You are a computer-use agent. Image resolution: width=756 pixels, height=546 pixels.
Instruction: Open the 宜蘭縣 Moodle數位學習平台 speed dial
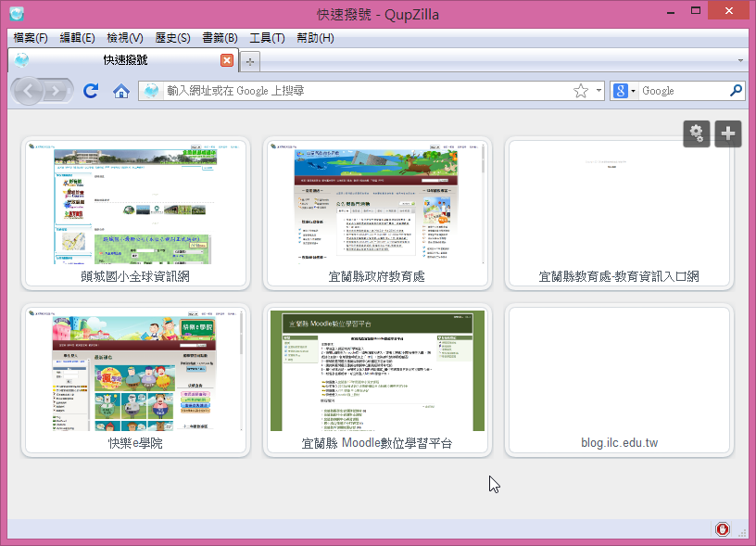pyautogui.click(x=377, y=380)
